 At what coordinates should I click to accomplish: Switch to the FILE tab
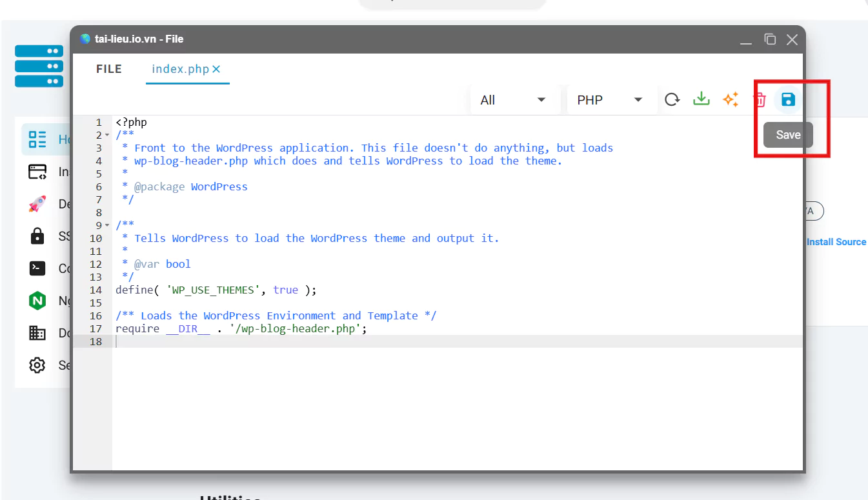click(108, 69)
